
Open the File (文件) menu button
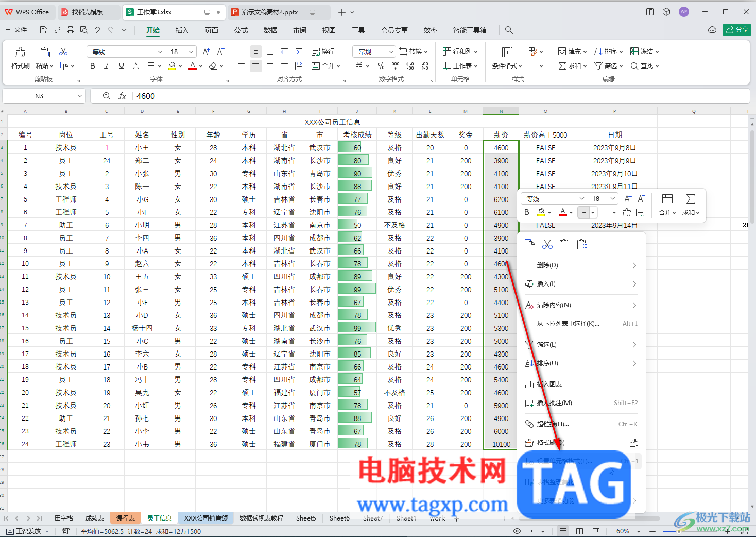coord(16,30)
